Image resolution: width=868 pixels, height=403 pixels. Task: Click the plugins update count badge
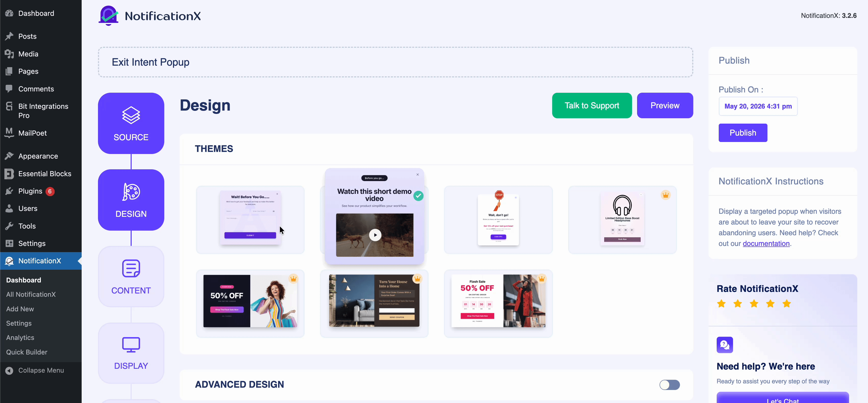click(x=50, y=191)
